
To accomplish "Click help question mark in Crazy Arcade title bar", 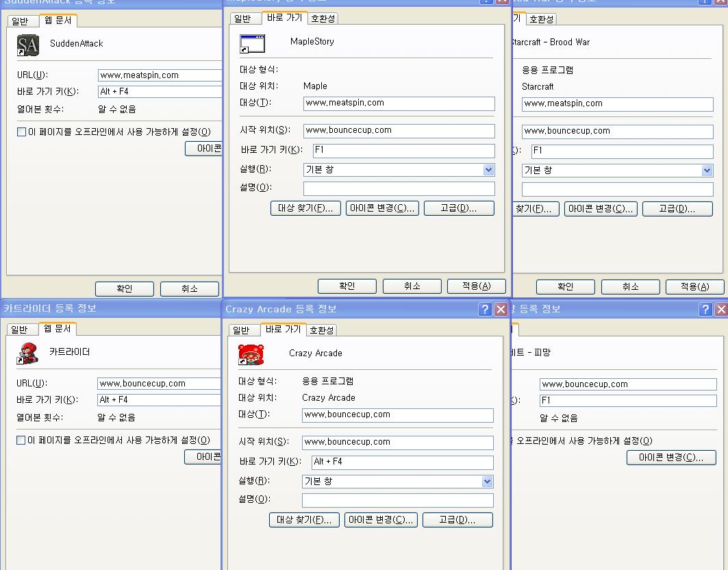I will (485, 310).
